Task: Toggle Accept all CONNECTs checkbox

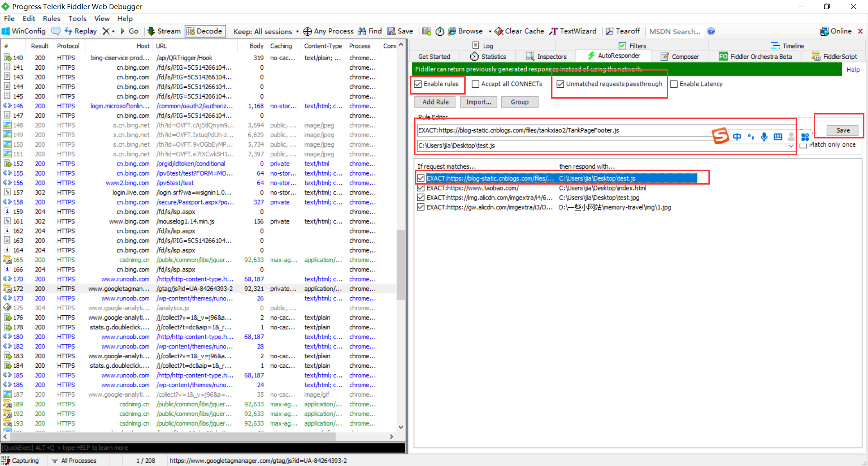Action: click(476, 84)
